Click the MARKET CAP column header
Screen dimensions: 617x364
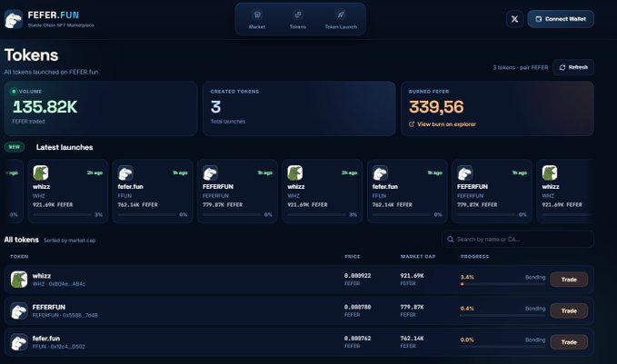pos(418,256)
